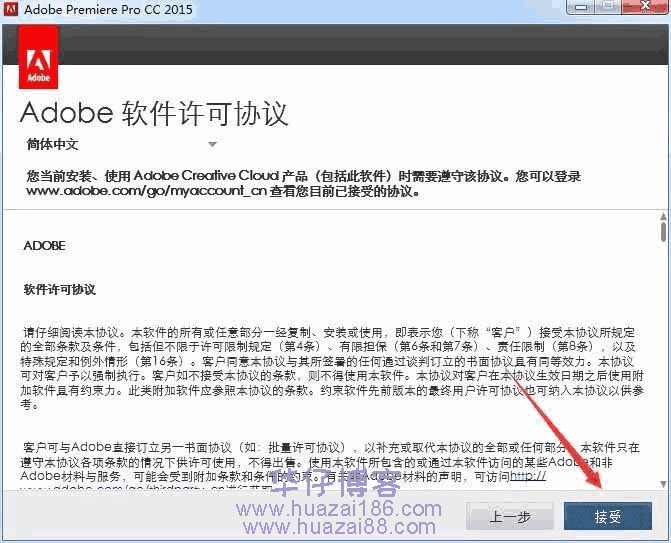Click the 'Adobe 软件许可协议' heading

154,114
